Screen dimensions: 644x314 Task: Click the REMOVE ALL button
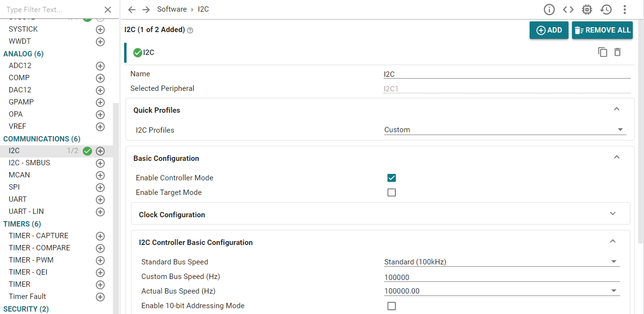click(x=602, y=30)
